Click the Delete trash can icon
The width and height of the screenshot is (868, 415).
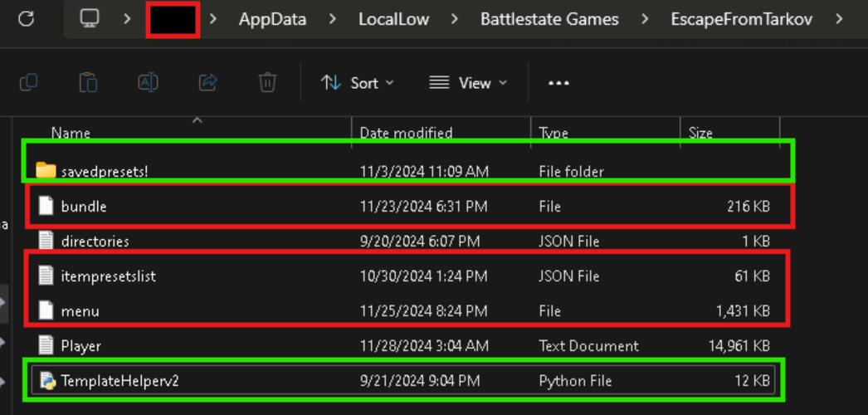267,82
